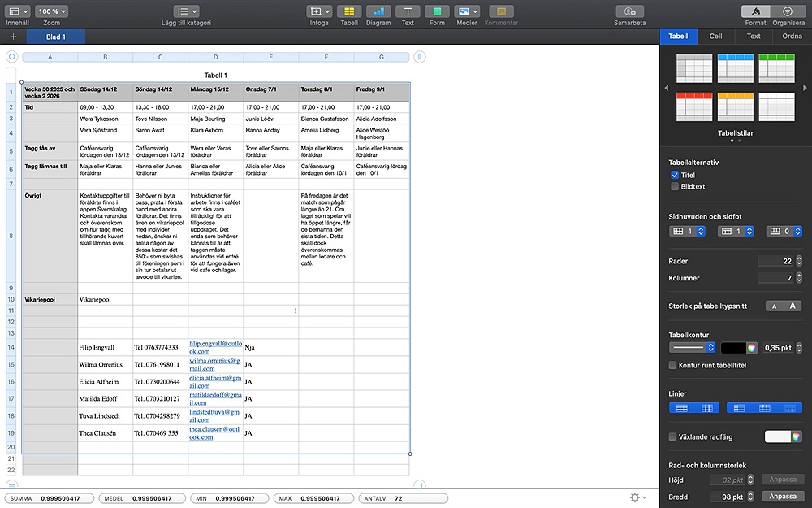Screen dimensions: 812x508
Task: Open the Diagram chart tool
Action: pos(378,11)
